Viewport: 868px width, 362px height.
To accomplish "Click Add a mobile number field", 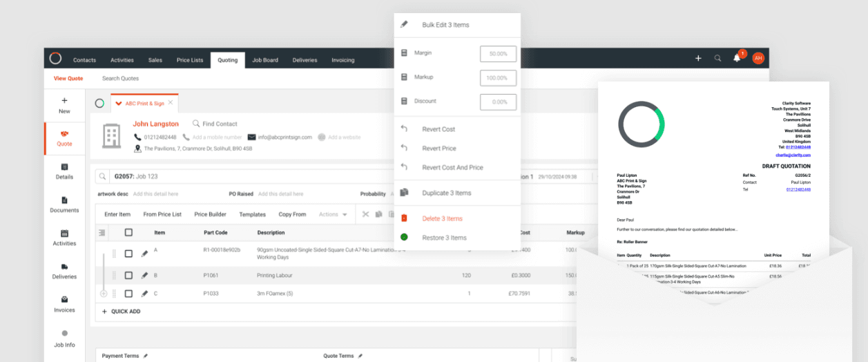I will coord(218,137).
